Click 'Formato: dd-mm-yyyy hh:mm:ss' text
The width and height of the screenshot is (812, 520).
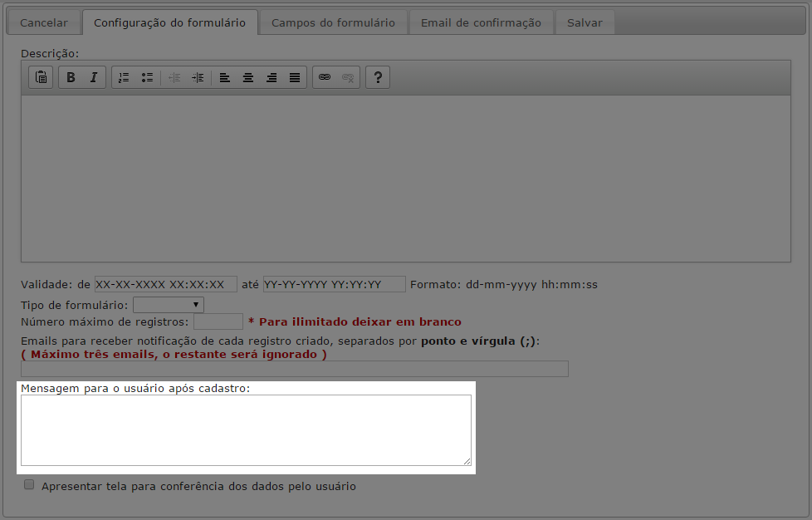point(504,284)
